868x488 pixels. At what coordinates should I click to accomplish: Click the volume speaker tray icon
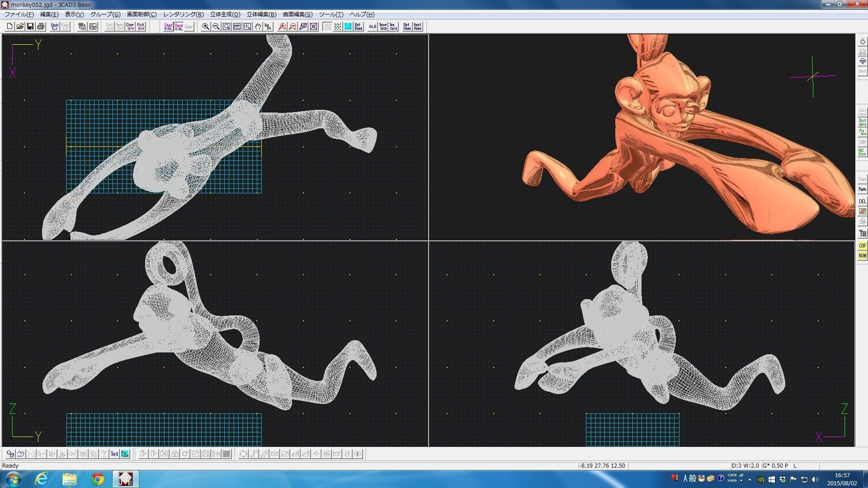pos(815,479)
